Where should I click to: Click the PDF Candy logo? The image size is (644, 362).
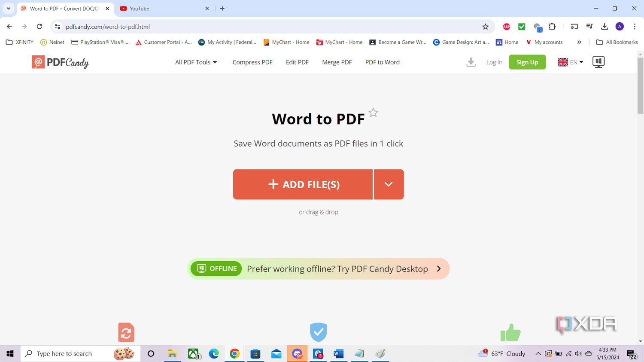[60, 62]
